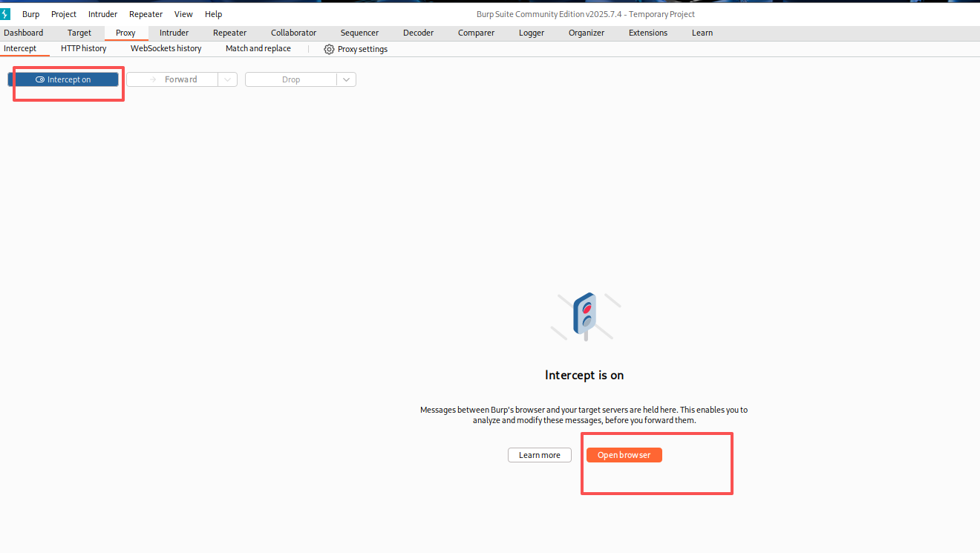Select the Intercept sub-tab
Viewport: 980px width, 553px height.
[x=20, y=48]
